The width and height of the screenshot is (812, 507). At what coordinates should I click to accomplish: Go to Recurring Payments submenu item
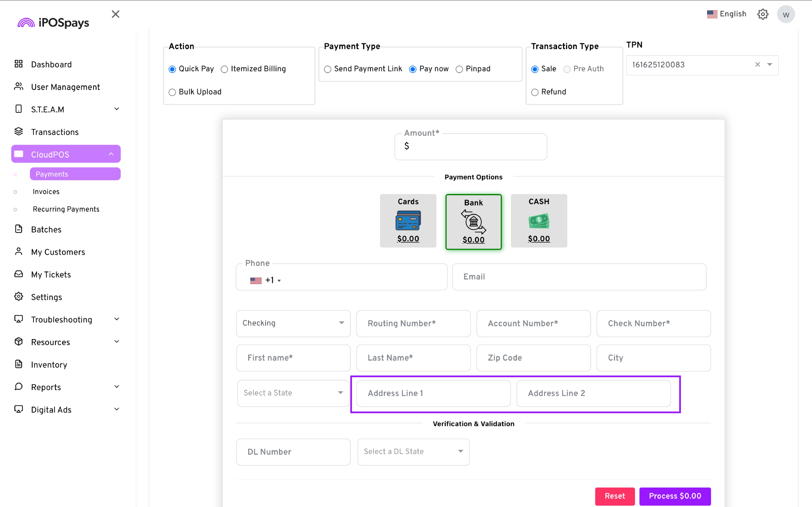[66, 209]
